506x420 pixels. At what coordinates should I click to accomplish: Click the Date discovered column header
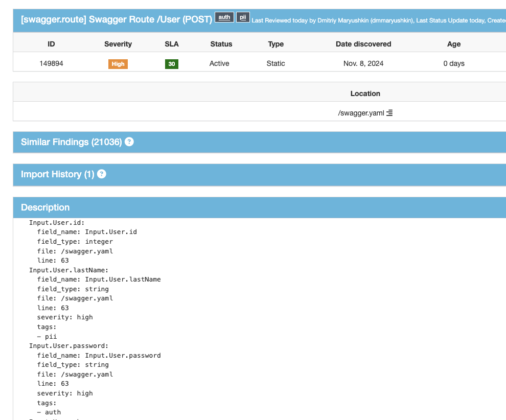[363, 44]
